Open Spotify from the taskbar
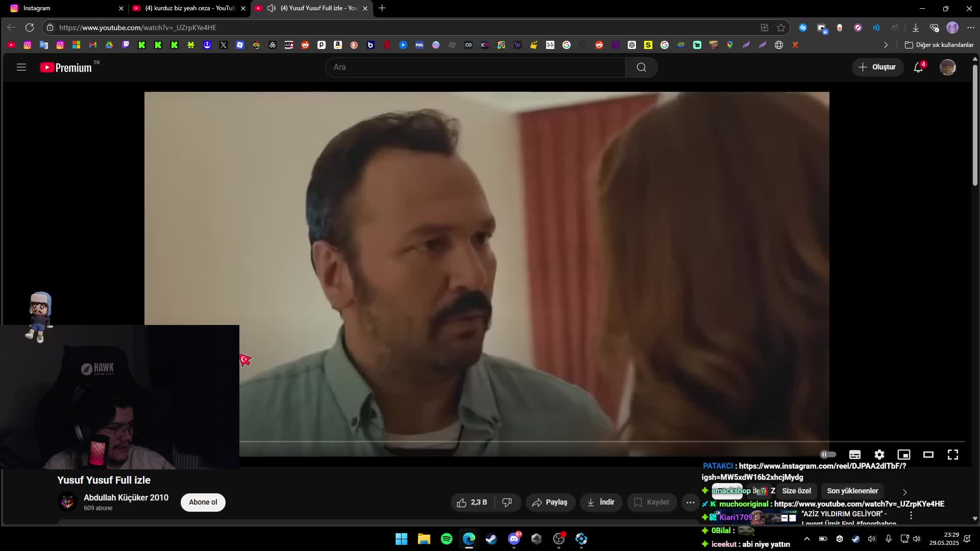The image size is (980, 551). tap(447, 539)
